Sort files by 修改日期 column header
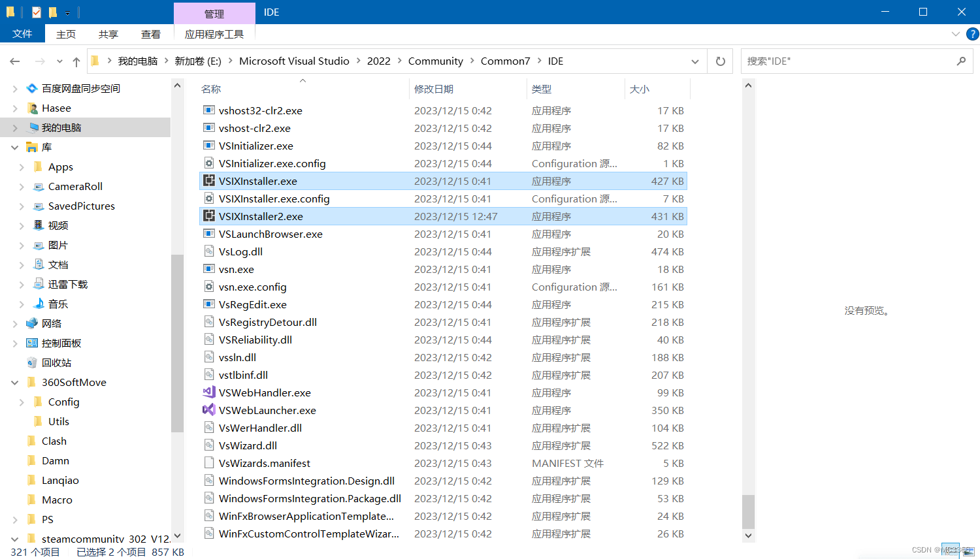Screen dimensions: 980x559 point(434,89)
